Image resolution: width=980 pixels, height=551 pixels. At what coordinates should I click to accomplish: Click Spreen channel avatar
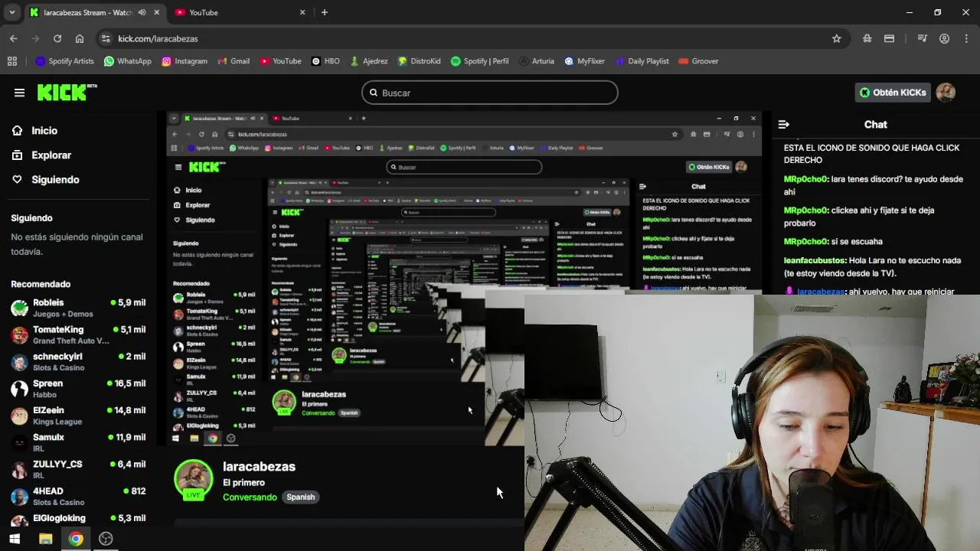tap(19, 389)
